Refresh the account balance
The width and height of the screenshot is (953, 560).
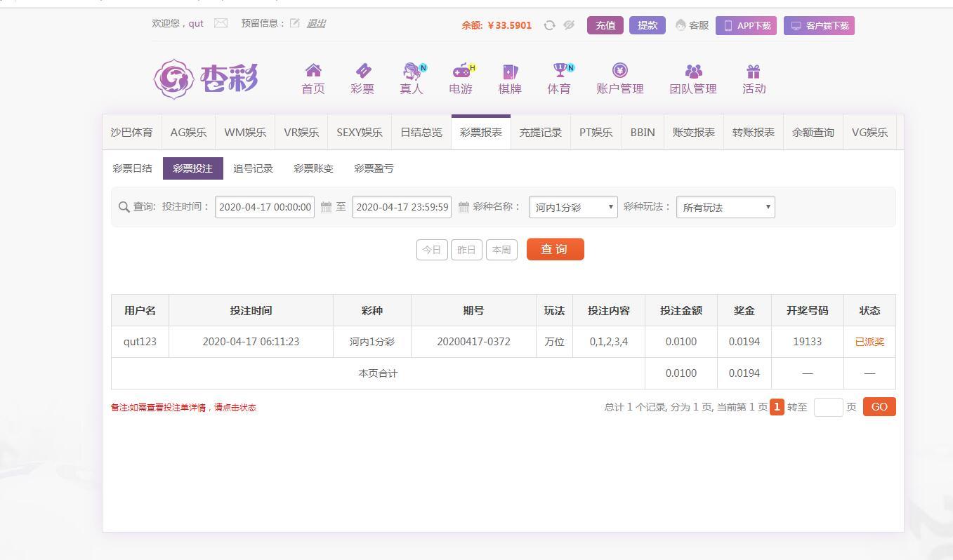click(549, 25)
